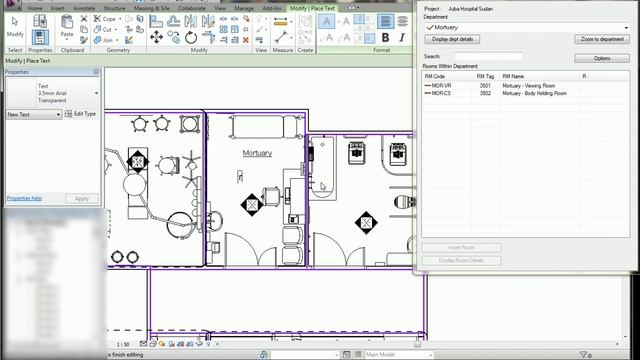This screenshot has width=640, height=360.
Task: Select the MOR-VR Viewing Room row
Action: tap(525, 86)
